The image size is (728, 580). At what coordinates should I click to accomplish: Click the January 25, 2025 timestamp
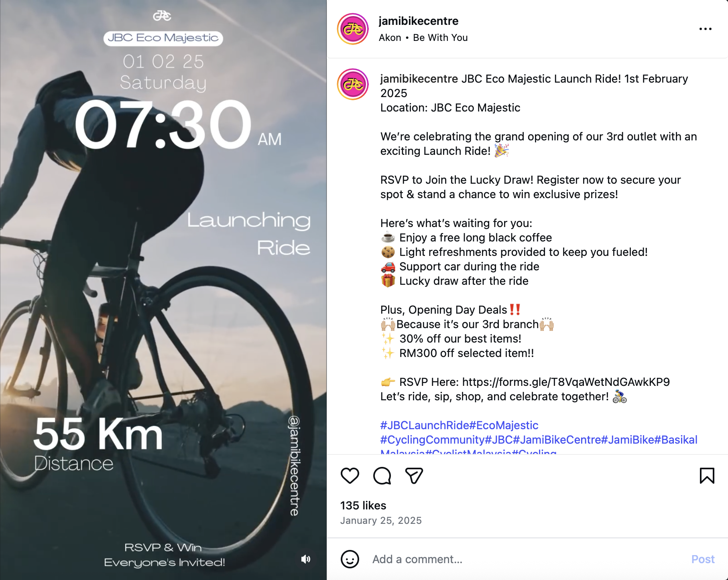pos(381,521)
